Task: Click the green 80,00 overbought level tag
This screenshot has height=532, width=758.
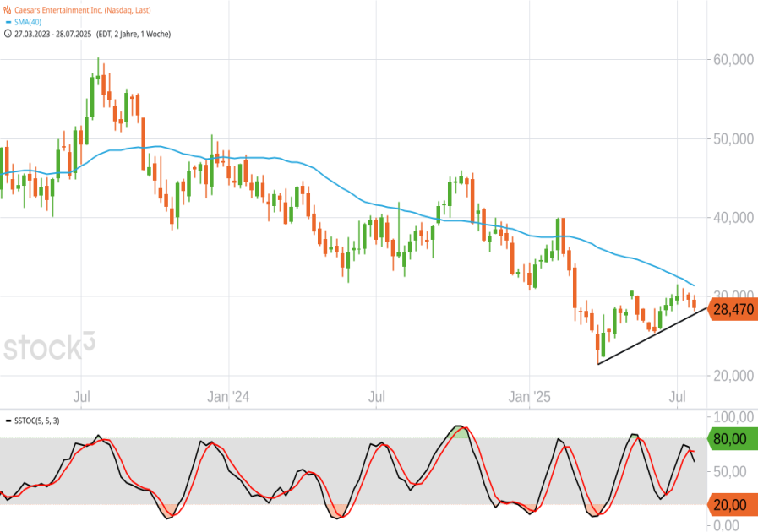Action: click(733, 439)
